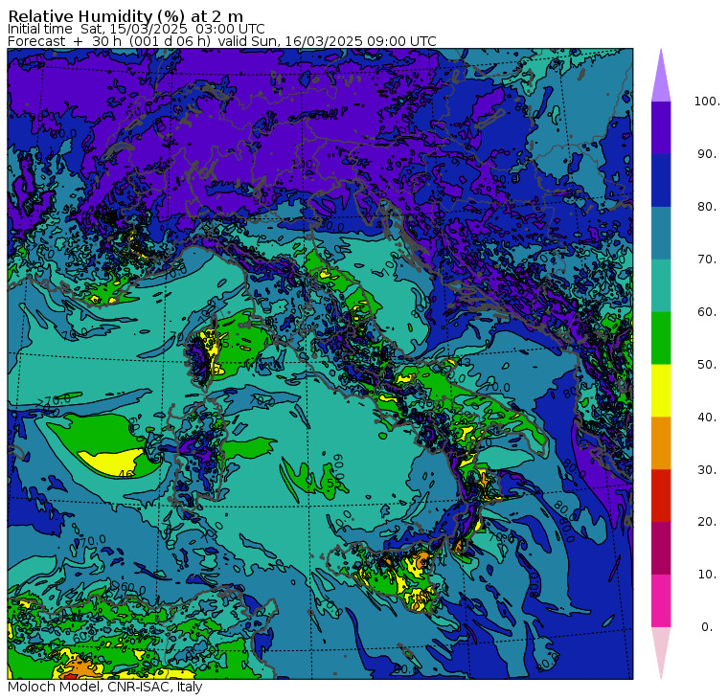Select the red 20–30 legend band
728x700 pixels.
[x=661, y=496]
